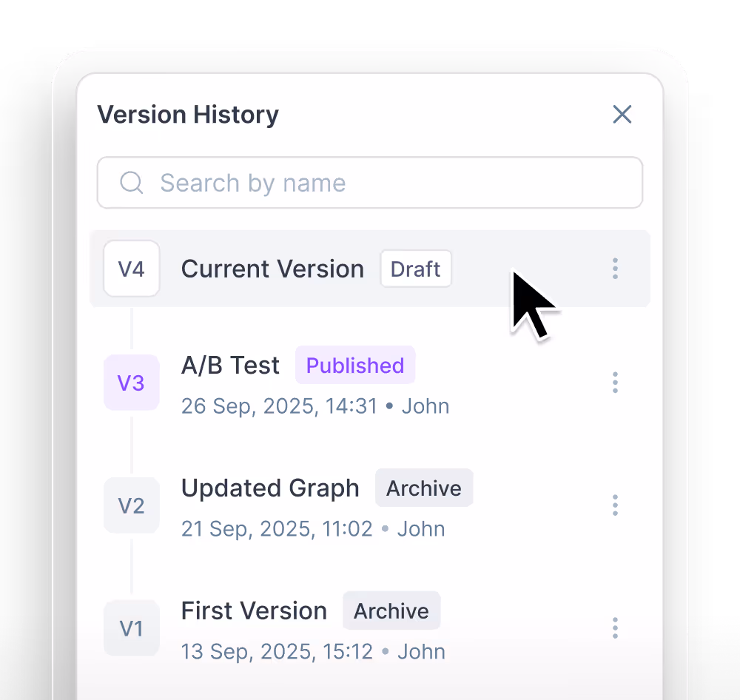Open options menu for A/B Test version

[615, 383]
